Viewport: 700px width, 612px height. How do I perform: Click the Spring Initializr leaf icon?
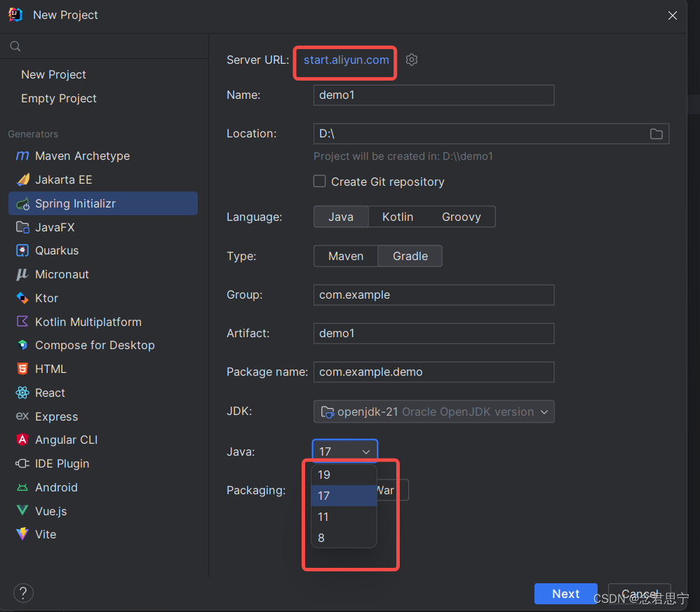coord(22,204)
